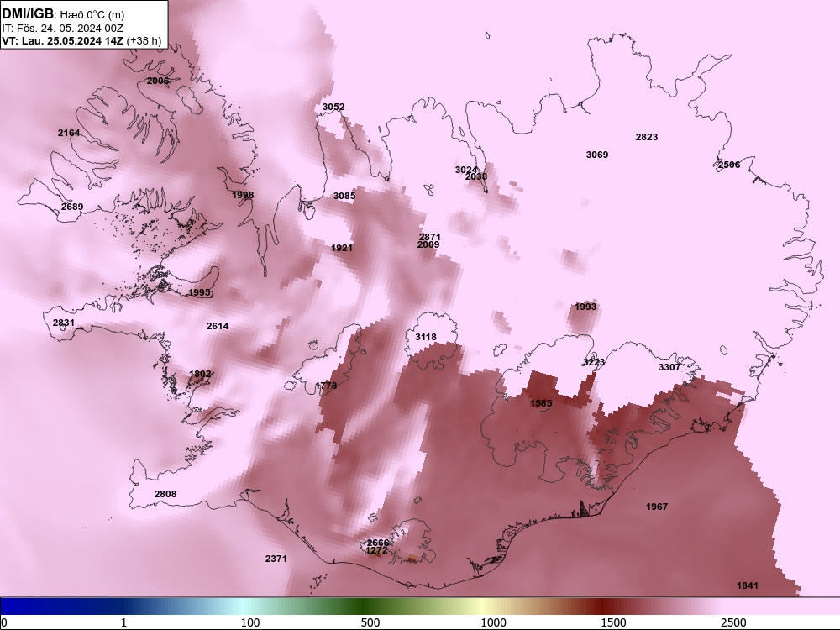Click the color scale label 1500

pyautogui.click(x=614, y=622)
